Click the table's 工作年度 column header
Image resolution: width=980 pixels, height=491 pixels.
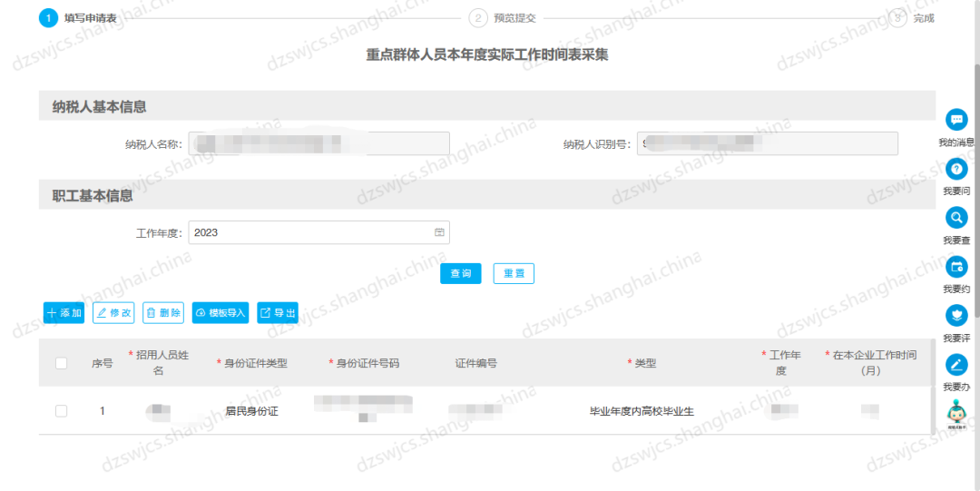point(781,363)
